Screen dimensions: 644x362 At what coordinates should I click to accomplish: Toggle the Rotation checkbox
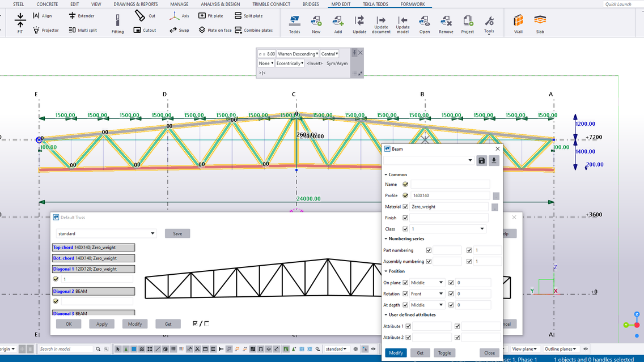coord(405,293)
